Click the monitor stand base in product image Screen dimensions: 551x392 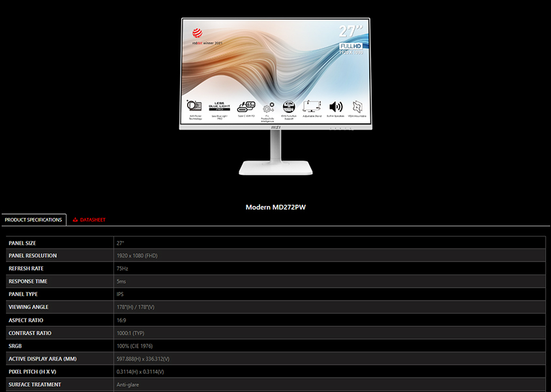pos(275,168)
